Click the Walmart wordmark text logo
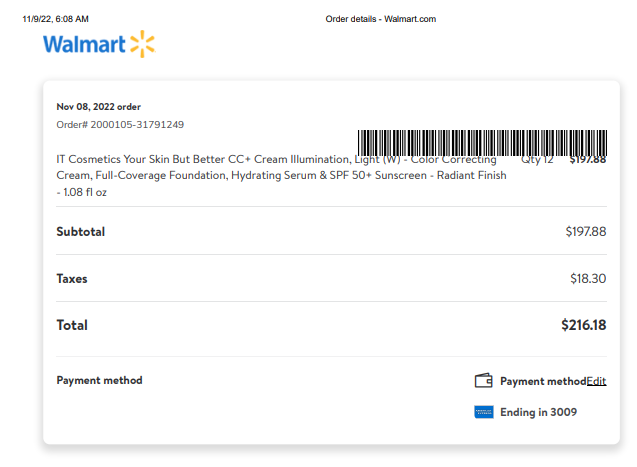The image size is (637, 467). 84,44
